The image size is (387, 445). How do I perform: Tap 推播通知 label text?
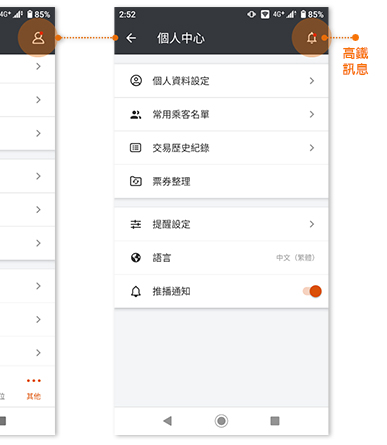click(171, 291)
